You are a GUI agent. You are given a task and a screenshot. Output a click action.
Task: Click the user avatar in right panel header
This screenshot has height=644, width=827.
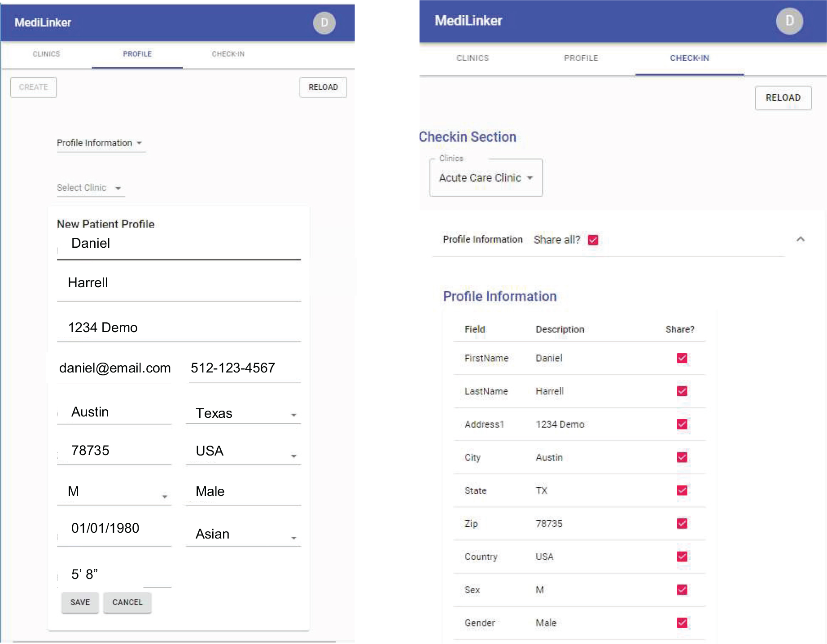pos(789,21)
